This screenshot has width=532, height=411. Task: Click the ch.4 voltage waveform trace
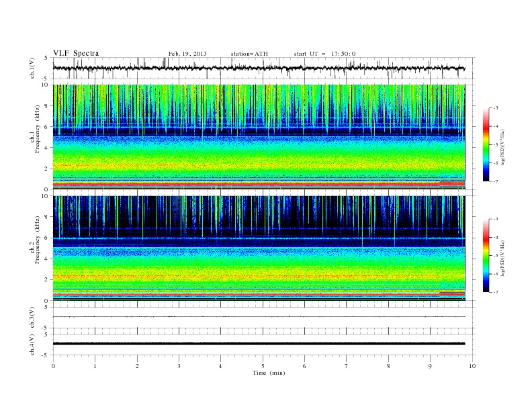pyautogui.click(x=259, y=344)
